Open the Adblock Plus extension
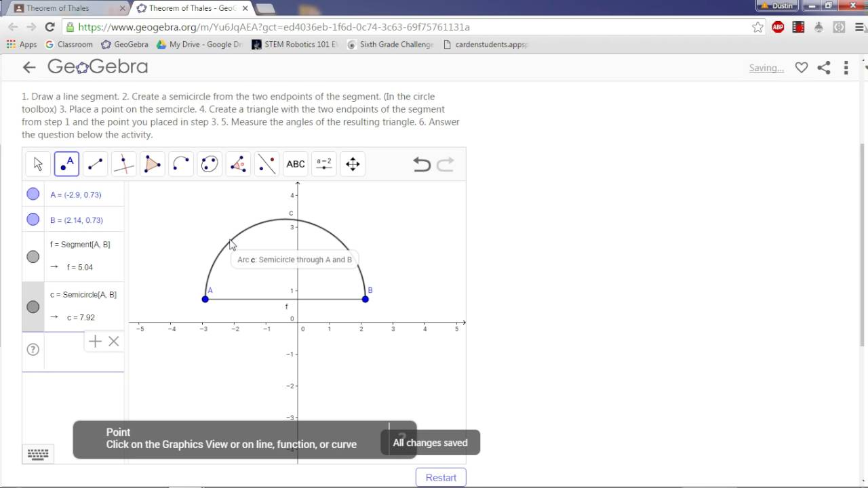Image resolution: width=868 pixels, height=488 pixels. coord(778,27)
